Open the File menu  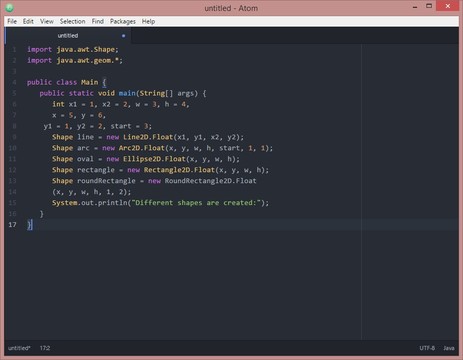(12, 21)
